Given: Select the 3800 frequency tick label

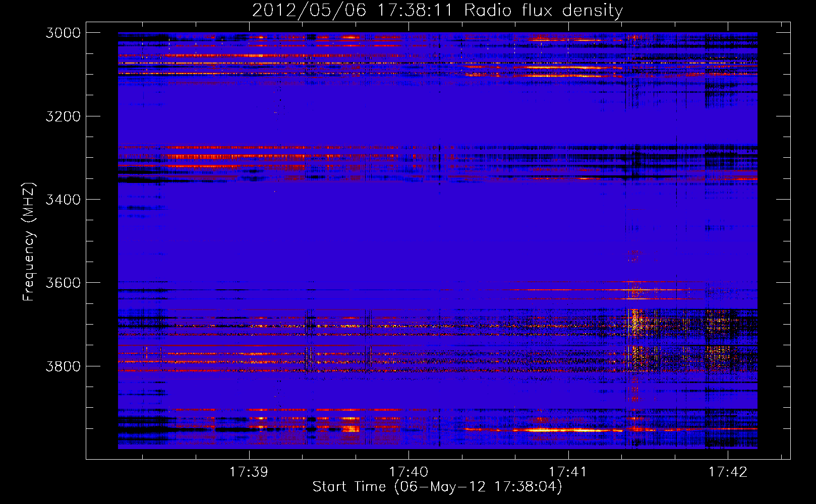Looking at the screenshot, I should (x=63, y=366).
